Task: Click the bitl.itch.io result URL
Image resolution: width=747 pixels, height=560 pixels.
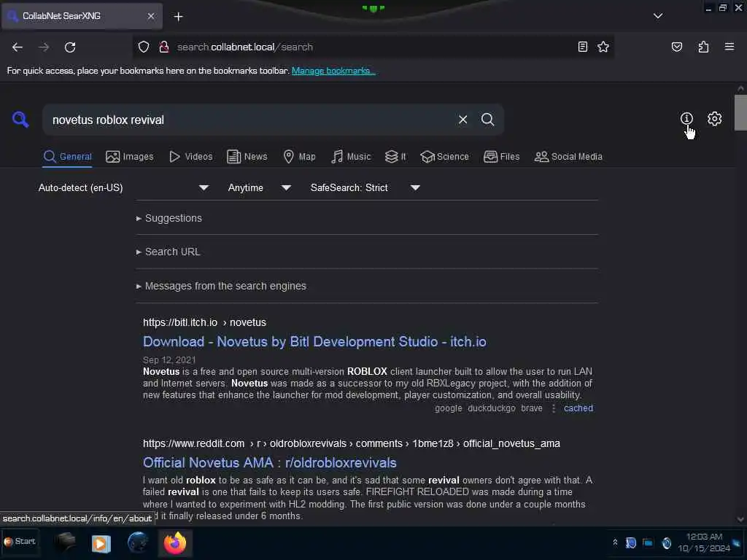Action: click(204, 322)
